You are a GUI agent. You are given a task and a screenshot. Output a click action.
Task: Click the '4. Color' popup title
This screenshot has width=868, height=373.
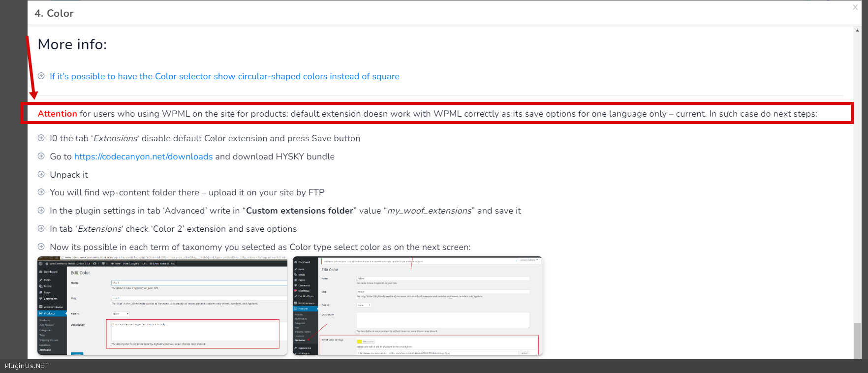(x=54, y=13)
